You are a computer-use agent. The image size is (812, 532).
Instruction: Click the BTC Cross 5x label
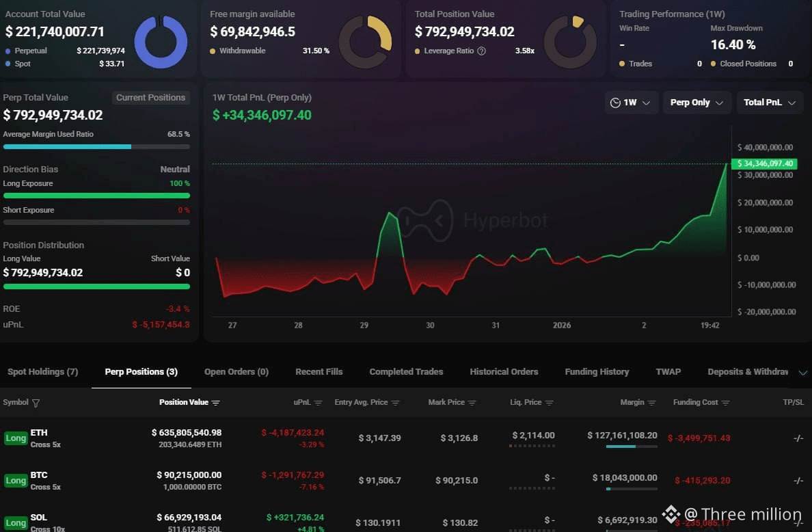coord(46,488)
